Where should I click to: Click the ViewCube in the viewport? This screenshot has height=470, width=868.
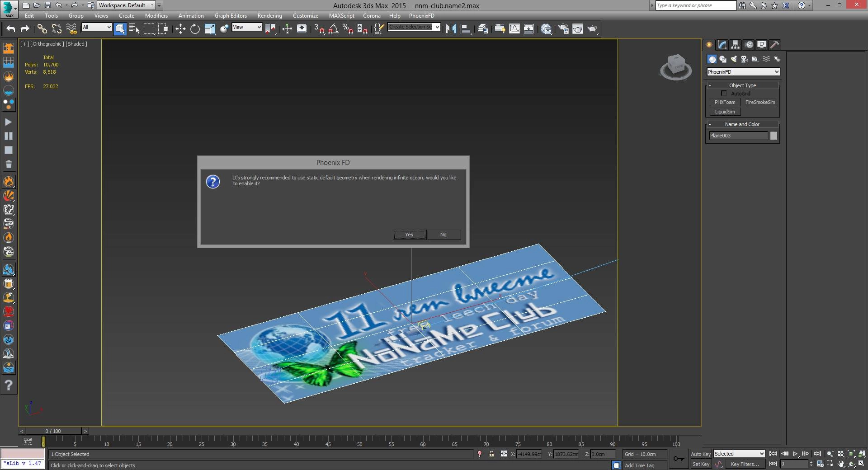(676, 66)
